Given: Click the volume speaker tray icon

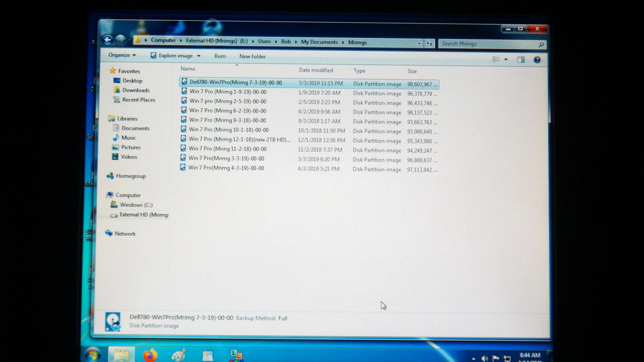Looking at the screenshot, I should point(485,359).
